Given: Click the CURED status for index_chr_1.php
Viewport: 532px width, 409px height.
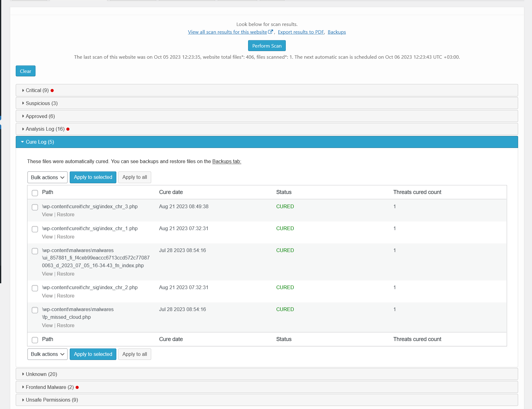Looking at the screenshot, I should pos(285,228).
